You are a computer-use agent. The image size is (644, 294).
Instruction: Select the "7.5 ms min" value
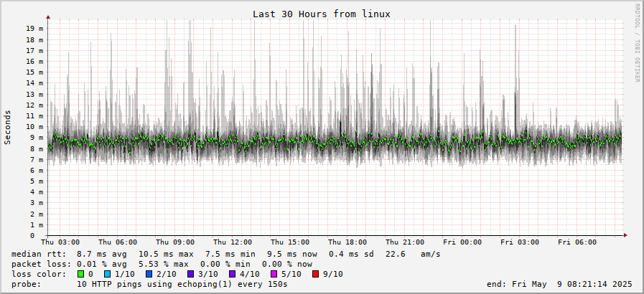click(x=230, y=255)
